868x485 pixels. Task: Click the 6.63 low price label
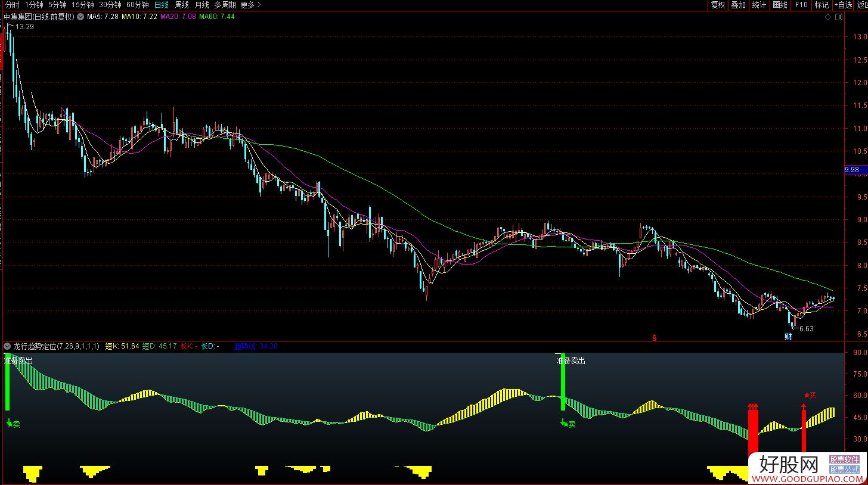tap(806, 328)
